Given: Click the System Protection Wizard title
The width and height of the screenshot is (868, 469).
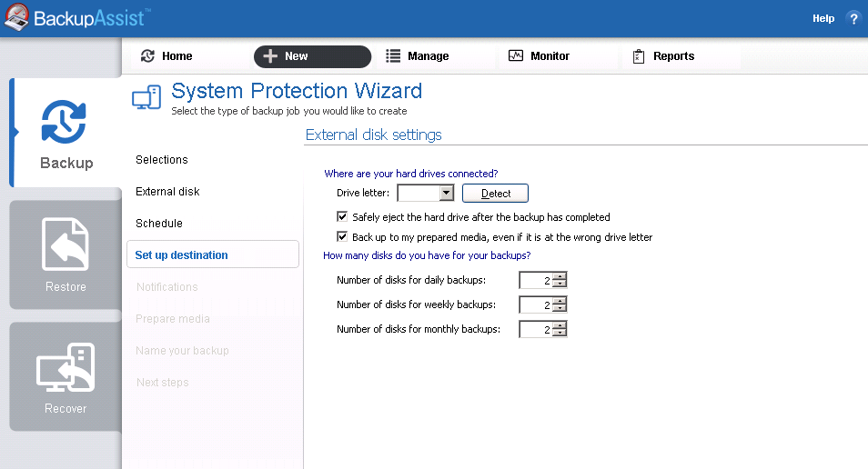Looking at the screenshot, I should 297,91.
